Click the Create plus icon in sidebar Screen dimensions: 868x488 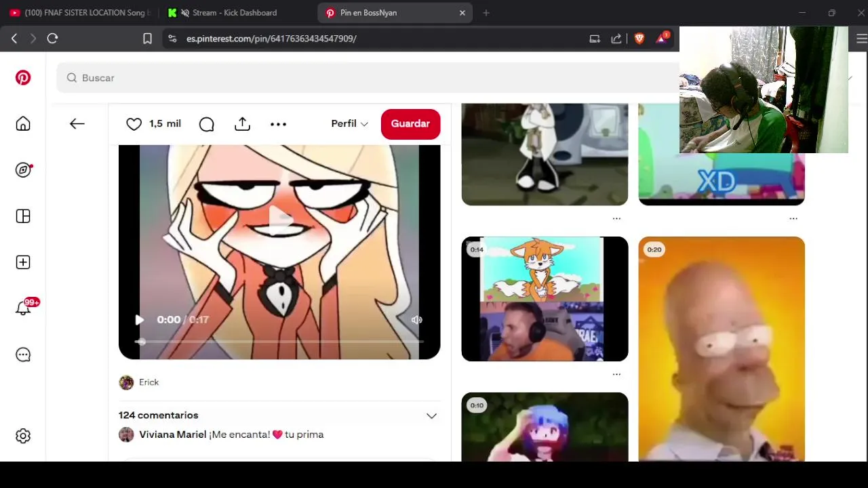[x=23, y=262]
